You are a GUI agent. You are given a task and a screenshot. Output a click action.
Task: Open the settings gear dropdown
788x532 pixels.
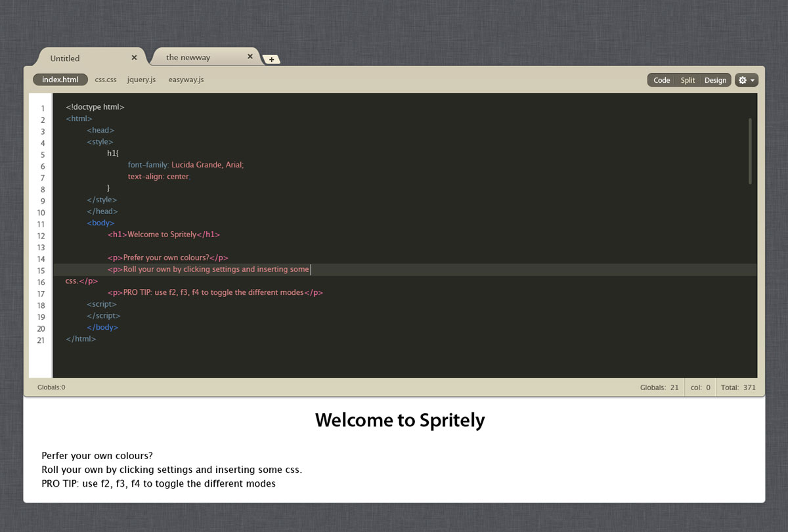click(x=747, y=80)
